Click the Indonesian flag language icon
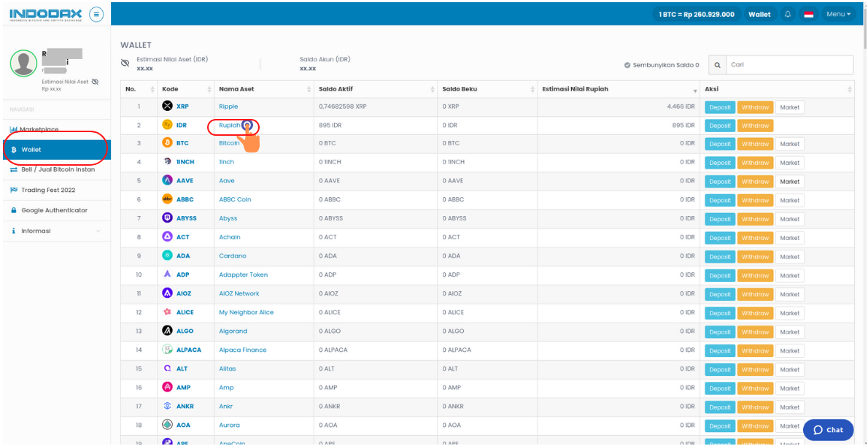The height and width of the screenshot is (446, 868). [x=809, y=15]
